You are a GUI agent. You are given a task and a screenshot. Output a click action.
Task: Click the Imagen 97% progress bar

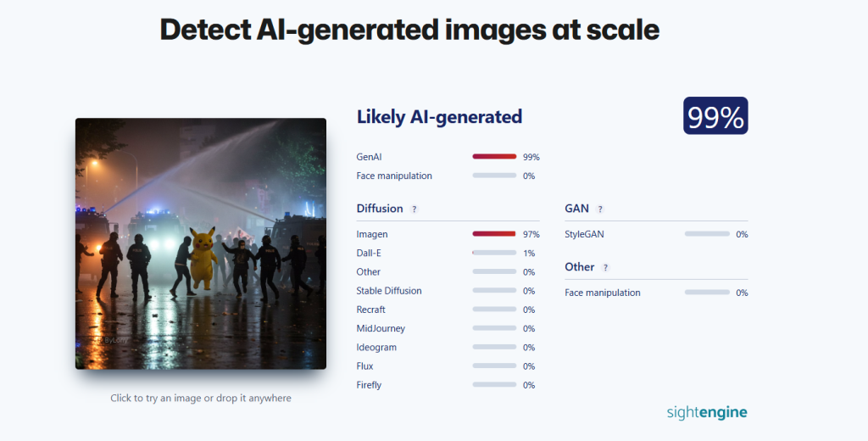[494, 234]
